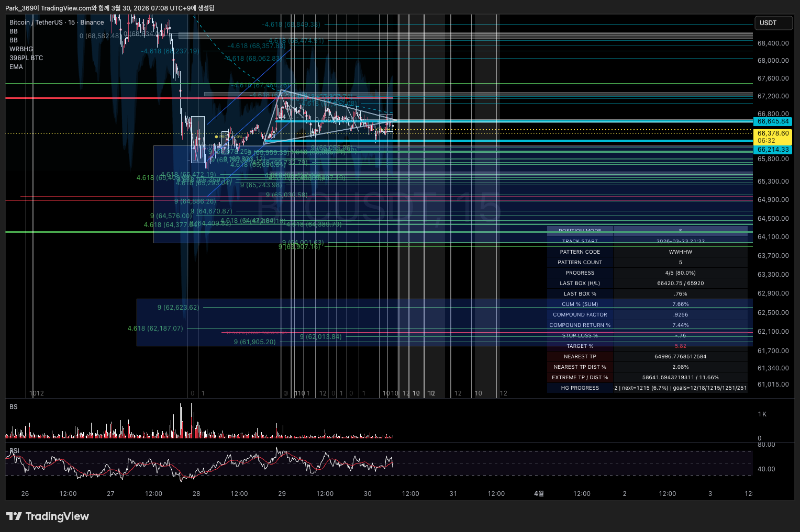Click the first BB indicator label
Screen dimensions: 800x532
[14, 31]
